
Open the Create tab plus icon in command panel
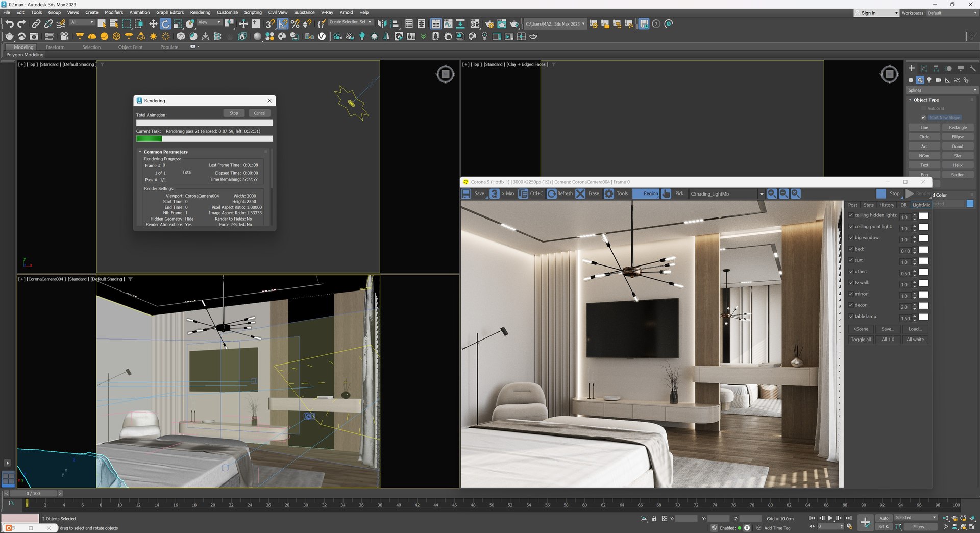click(x=912, y=68)
